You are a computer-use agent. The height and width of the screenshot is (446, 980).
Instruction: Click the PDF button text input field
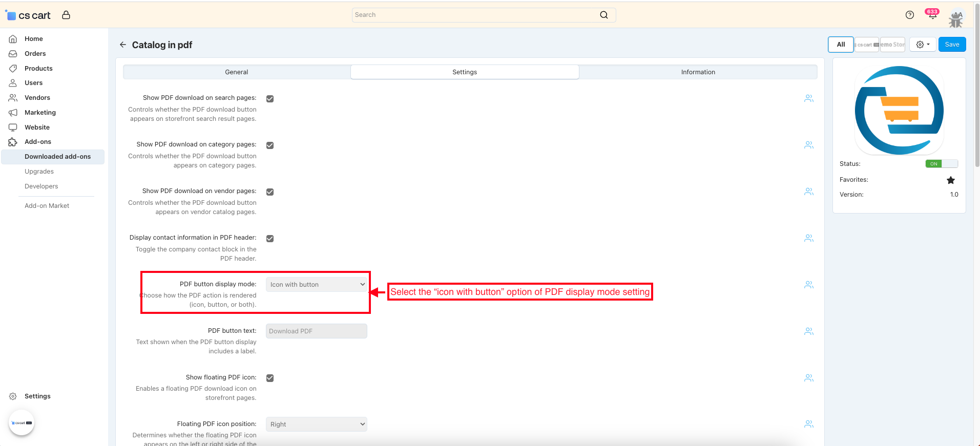[x=317, y=331]
